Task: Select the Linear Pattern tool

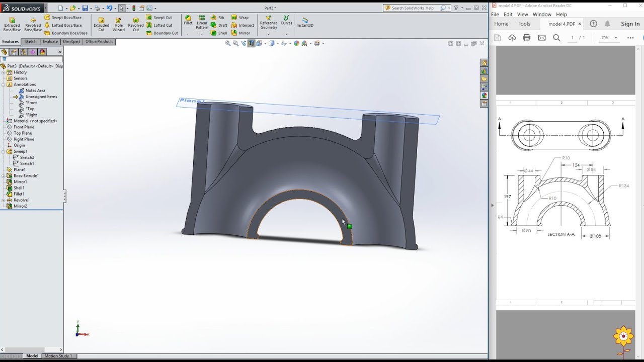Action: click(x=202, y=22)
